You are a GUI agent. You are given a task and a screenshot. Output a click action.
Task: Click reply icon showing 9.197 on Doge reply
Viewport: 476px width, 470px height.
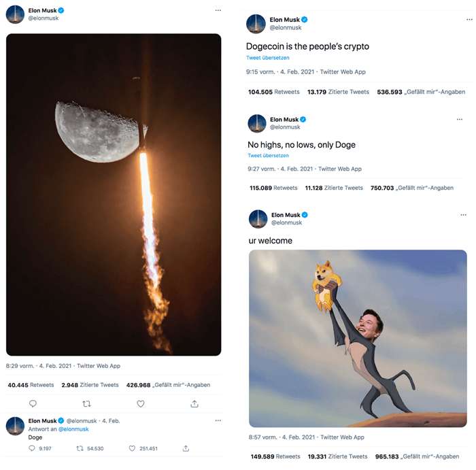click(x=32, y=448)
